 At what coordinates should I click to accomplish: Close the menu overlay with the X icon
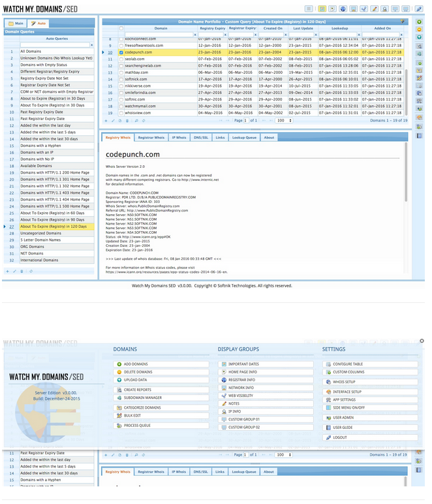[422, 341]
